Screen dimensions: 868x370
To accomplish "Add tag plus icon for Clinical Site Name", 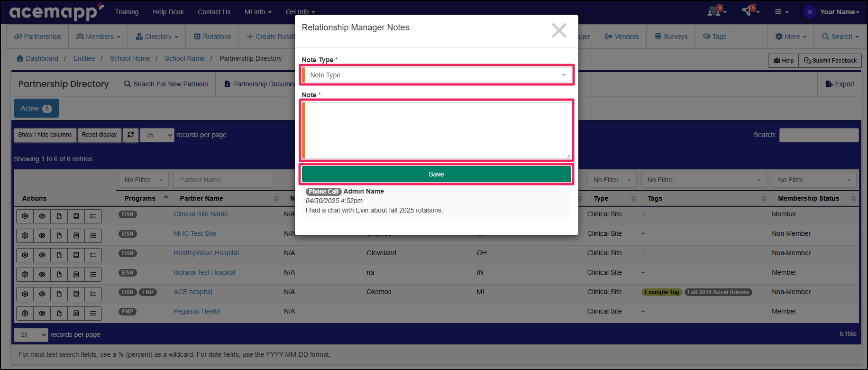I will coord(643,214).
